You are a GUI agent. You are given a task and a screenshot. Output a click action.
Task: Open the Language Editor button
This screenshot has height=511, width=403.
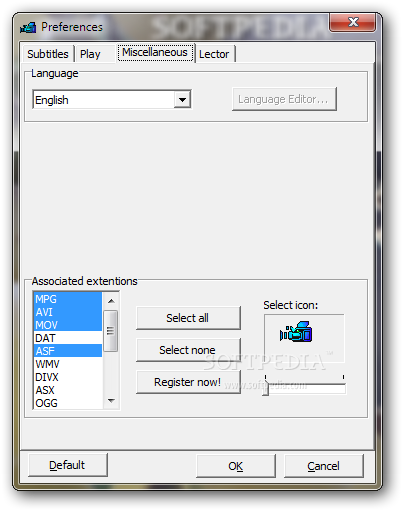point(284,99)
